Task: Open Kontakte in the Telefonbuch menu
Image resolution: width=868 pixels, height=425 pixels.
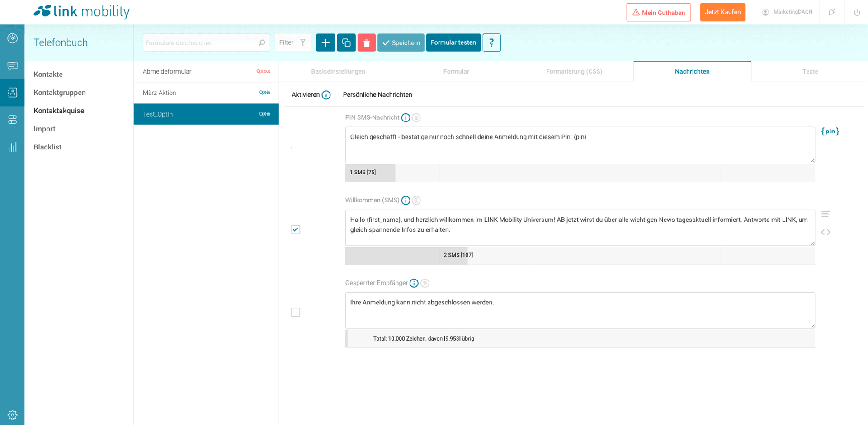Action: [x=48, y=75]
